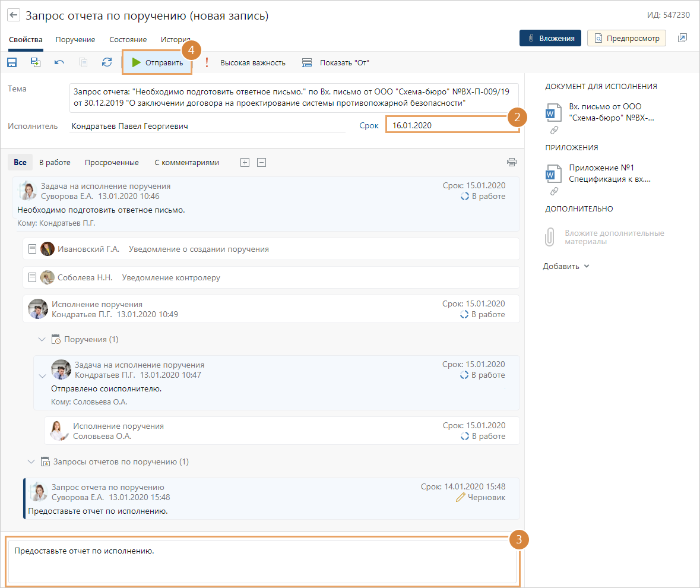Collapse all thread items with minus icon

tap(261, 162)
